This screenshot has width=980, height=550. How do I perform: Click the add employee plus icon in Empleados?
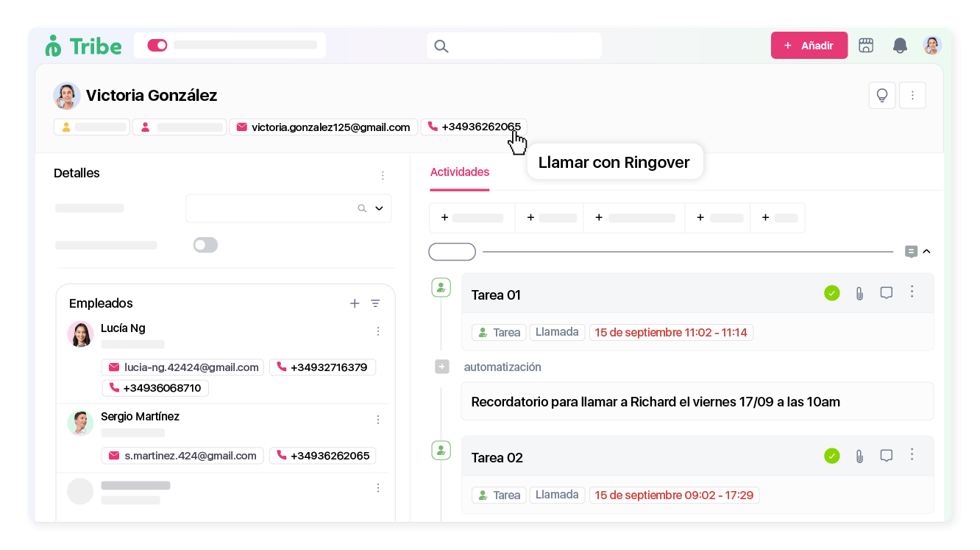pos(355,303)
